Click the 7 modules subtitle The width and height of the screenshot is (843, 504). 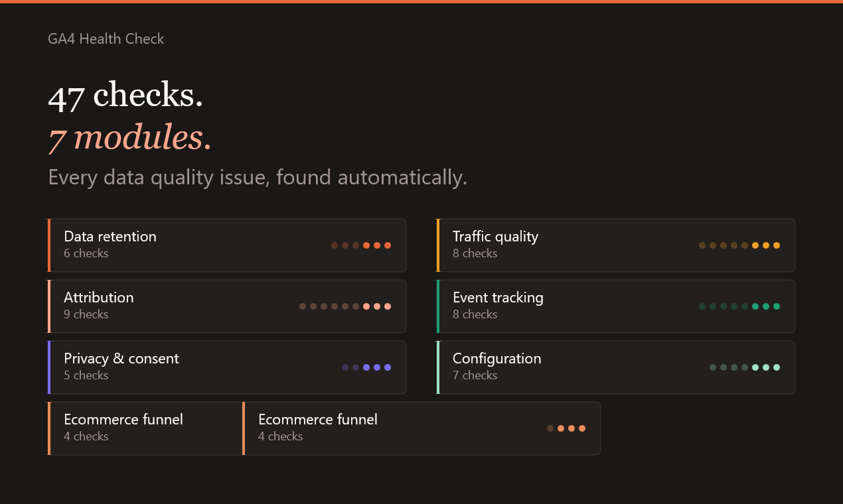coord(129,138)
